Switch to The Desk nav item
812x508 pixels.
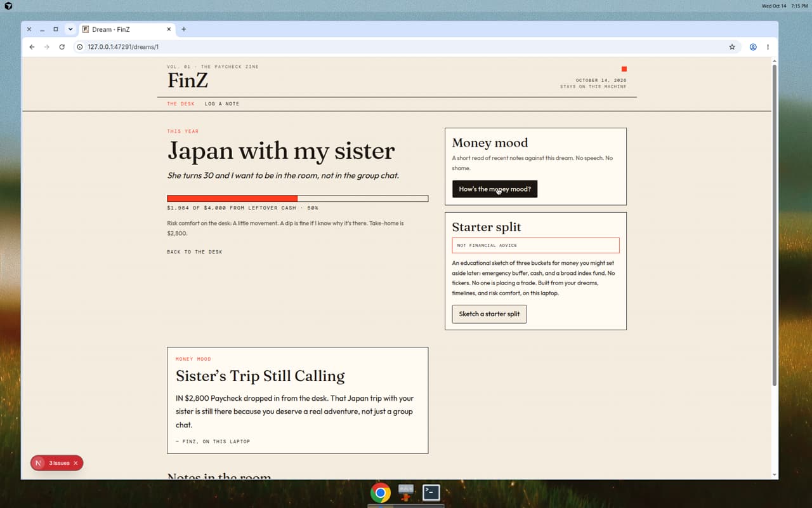click(x=181, y=104)
